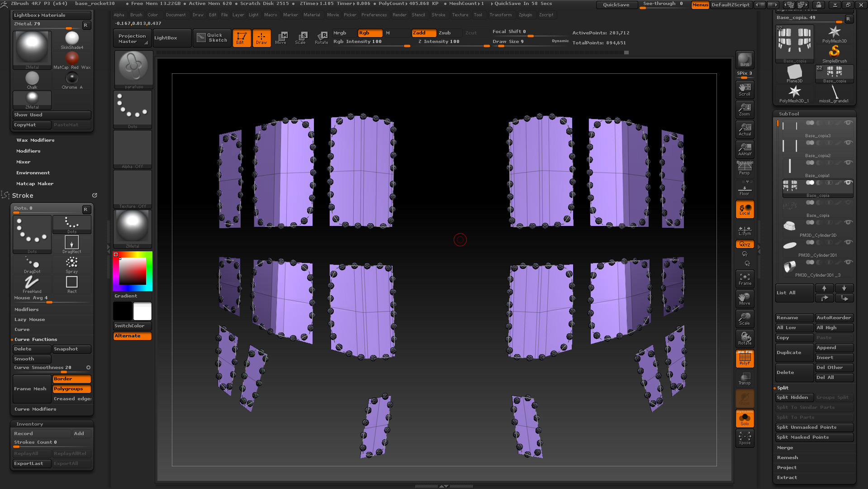Click the Zoom canvas icon
The width and height of the screenshot is (868, 489).
coord(745,109)
